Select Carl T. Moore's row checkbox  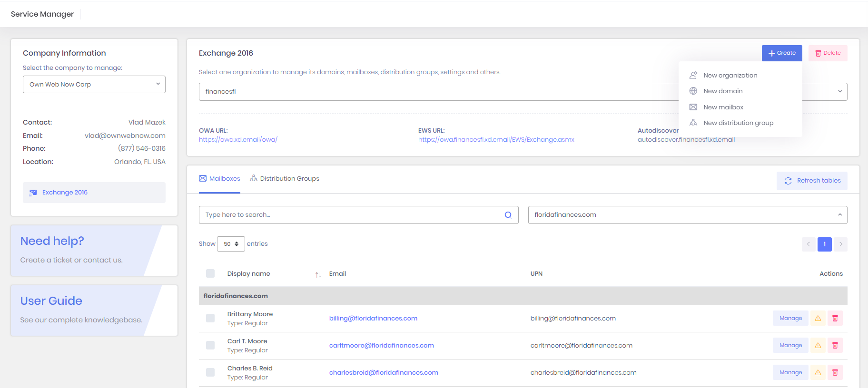[x=210, y=345]
